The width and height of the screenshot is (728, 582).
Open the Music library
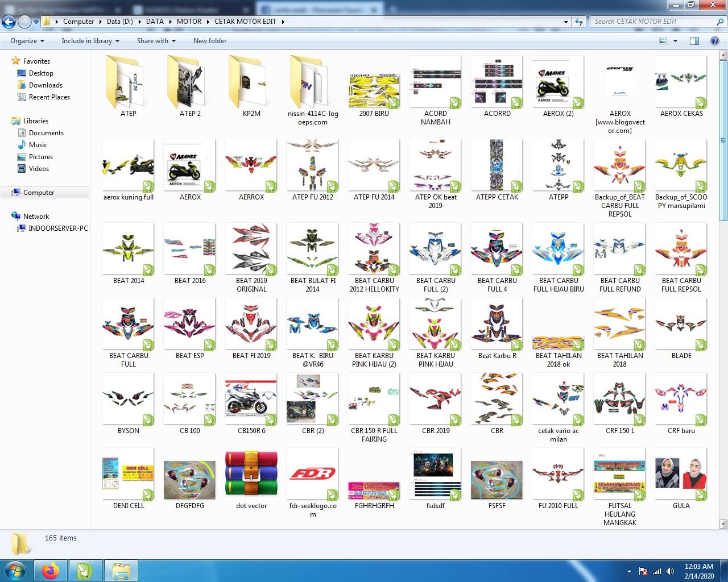pyautogui.click(x=38, y=145)
